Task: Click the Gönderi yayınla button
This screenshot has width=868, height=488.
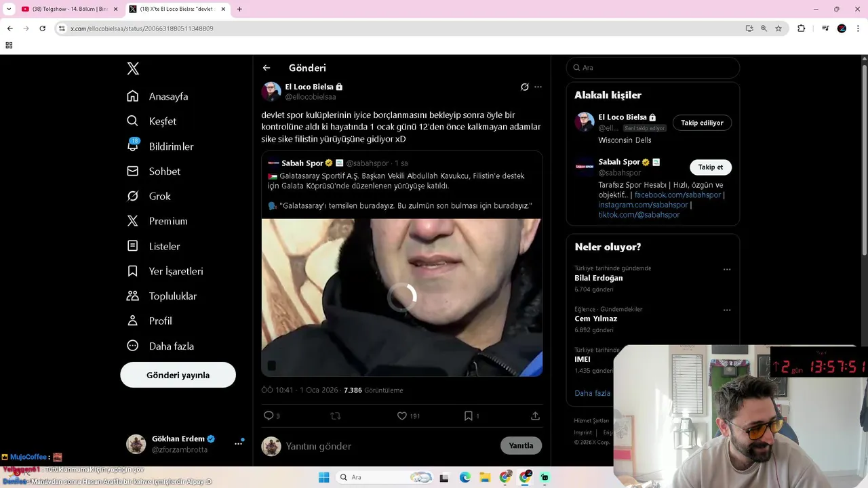Action: point(178,375)
